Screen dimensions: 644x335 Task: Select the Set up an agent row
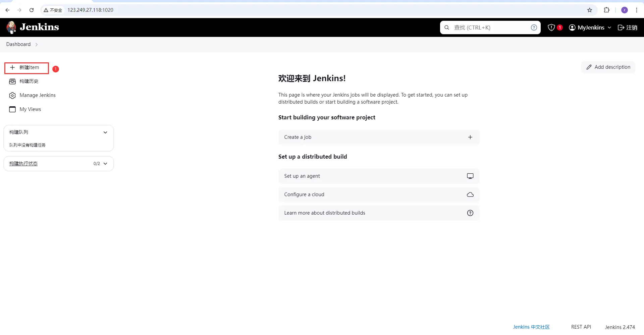click(x=379, y=176)
